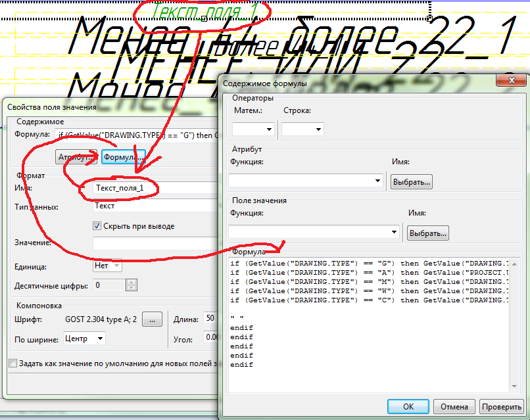Open the Поле значения Функция dropdown
This screenshot has width=530, height=420.
click(x=314, y=232)
